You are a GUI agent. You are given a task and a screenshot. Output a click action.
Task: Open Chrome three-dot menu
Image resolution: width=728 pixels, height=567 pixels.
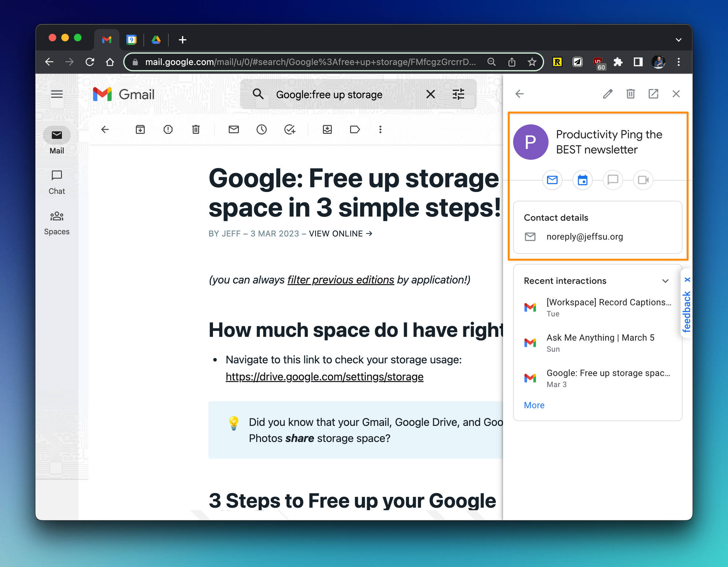(678, 62)
